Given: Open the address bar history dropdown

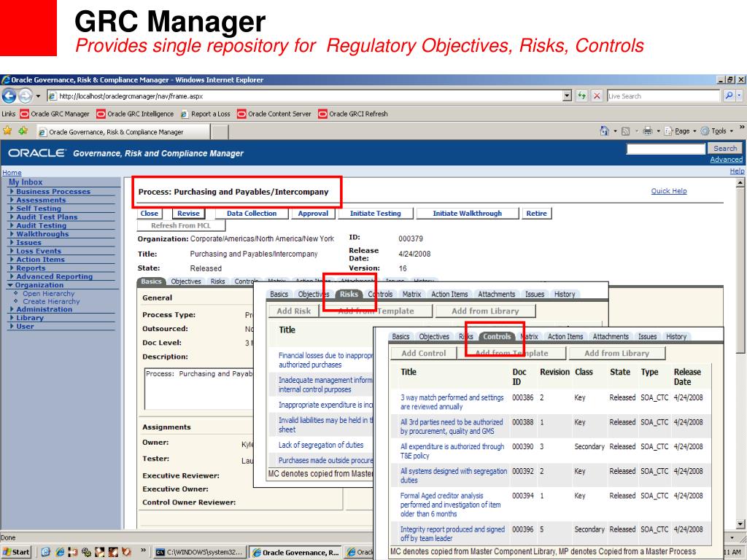Looking at the screenshot, I should (x=567, y=96).
